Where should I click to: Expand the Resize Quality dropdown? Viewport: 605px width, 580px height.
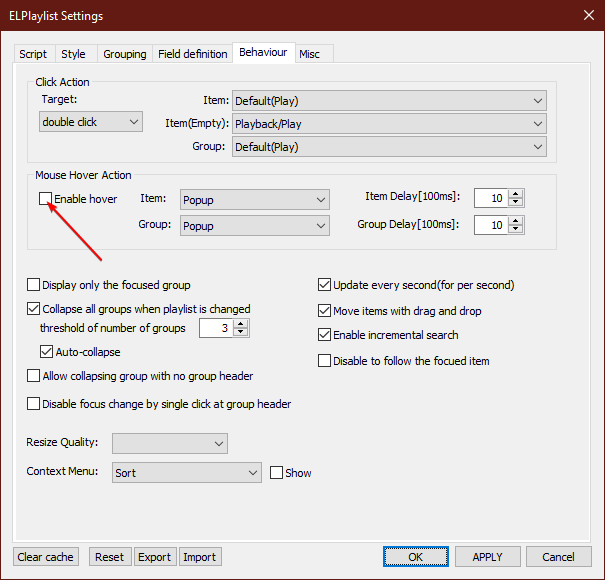[169, 443]
